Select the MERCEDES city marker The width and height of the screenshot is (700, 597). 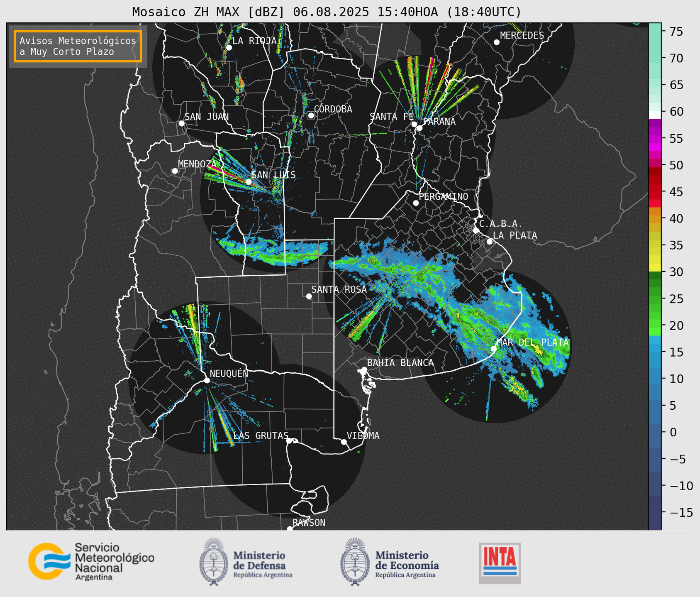pos(496,42)
